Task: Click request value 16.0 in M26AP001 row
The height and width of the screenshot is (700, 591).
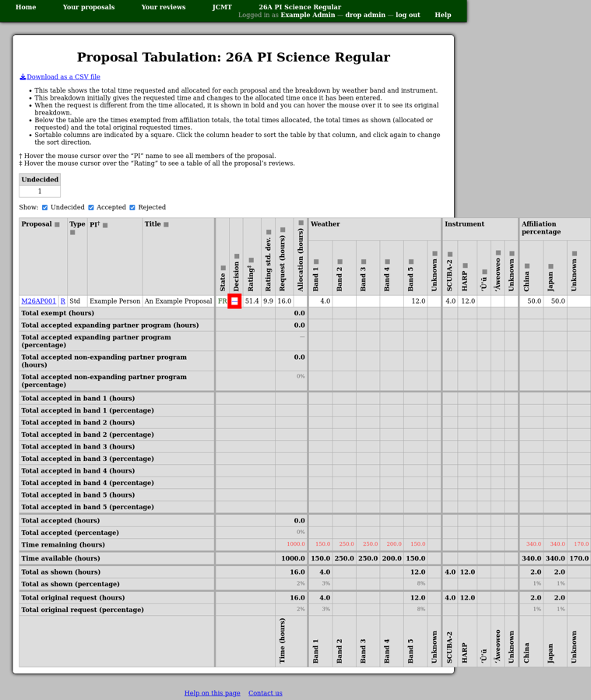Action: 284,301
